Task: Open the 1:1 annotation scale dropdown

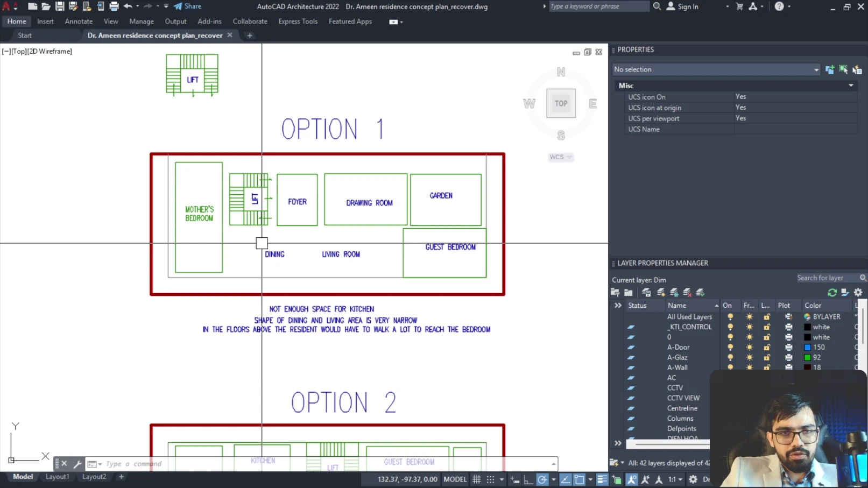Action: 675,479
